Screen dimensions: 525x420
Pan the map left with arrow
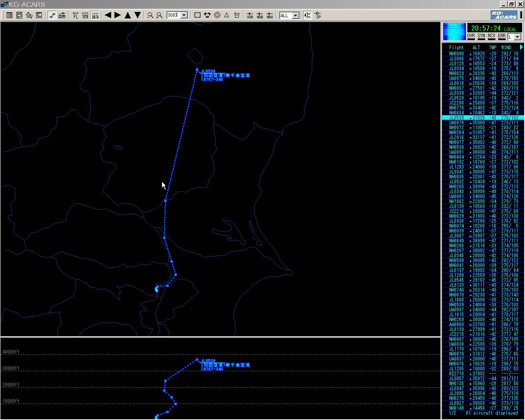(108, 15)
